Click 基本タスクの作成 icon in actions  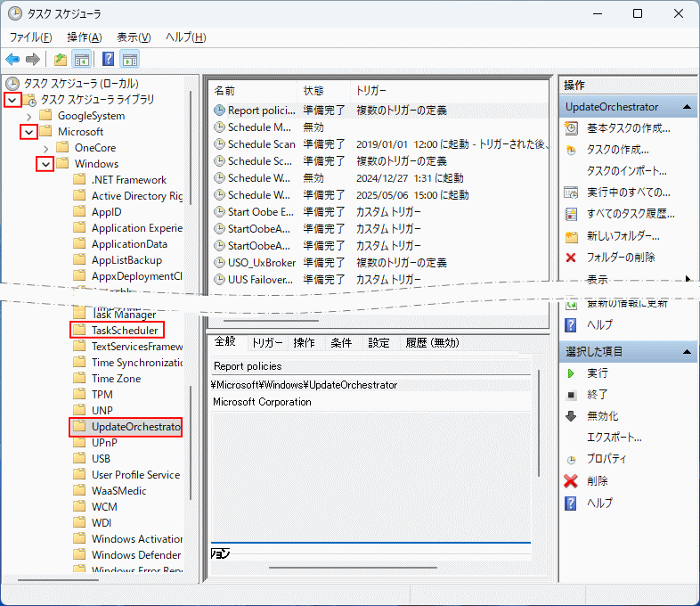pyautogui.click(x=571, y=128)
